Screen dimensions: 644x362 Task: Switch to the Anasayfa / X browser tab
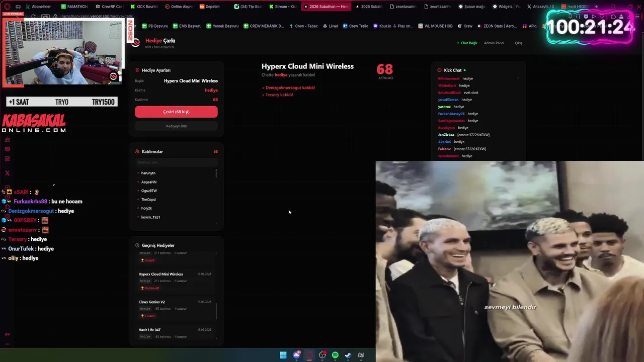coord(541,7)
